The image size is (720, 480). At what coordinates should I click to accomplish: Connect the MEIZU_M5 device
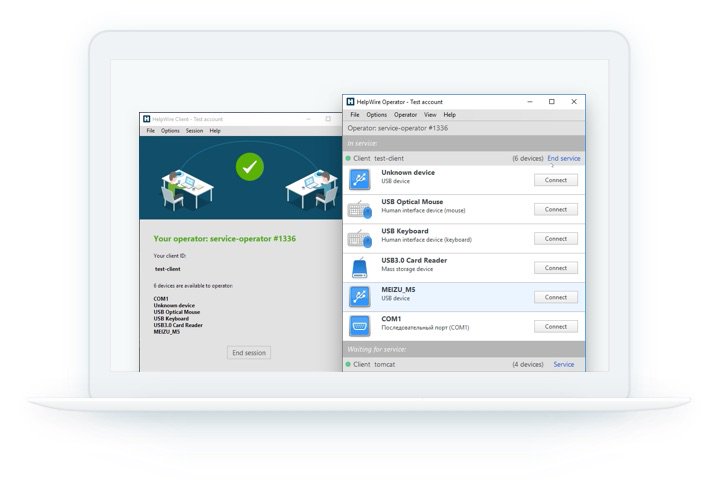(x=556, y=297)
